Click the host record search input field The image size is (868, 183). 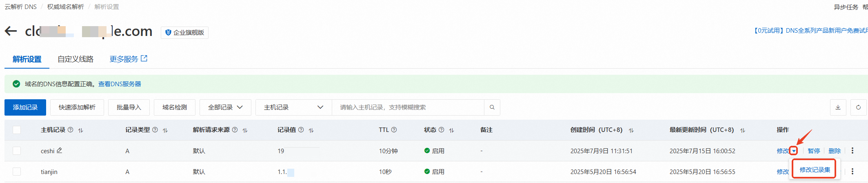tap(408, 107)
